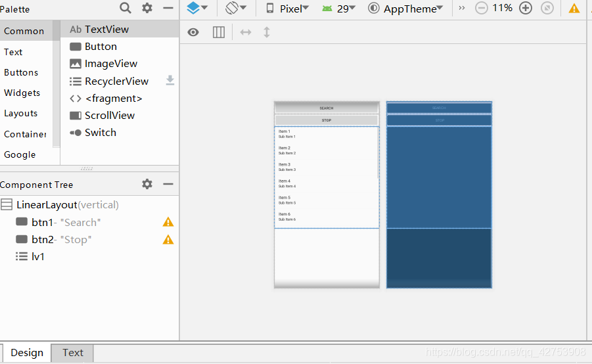Open the orientation for preview dropdown
Screen dimensions: 592x364
pos(236,8)
